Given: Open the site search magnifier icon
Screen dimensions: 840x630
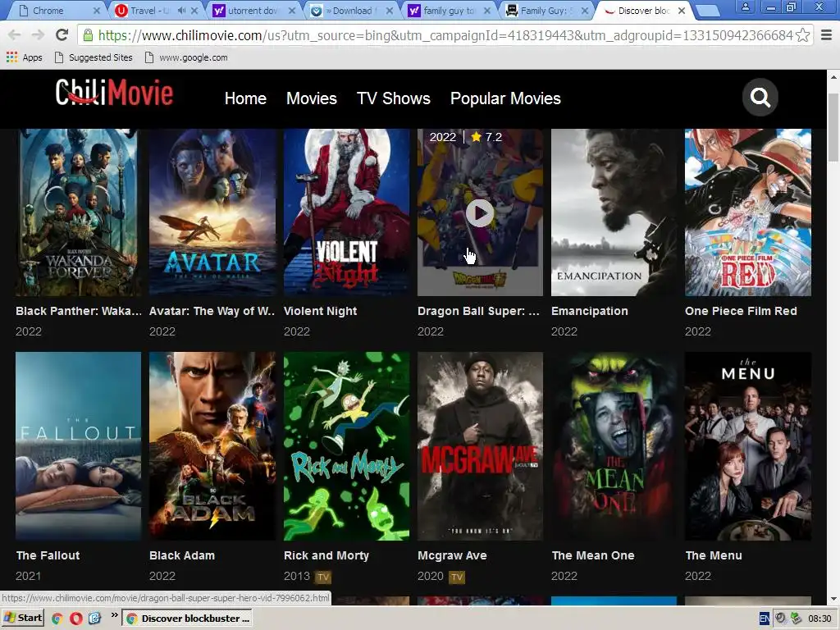Looking at the screenshot, I should (x=760, y=98).
